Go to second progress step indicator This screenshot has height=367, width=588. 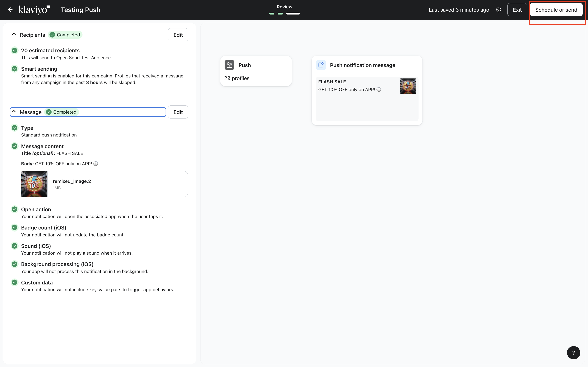(x=280, y=14)
